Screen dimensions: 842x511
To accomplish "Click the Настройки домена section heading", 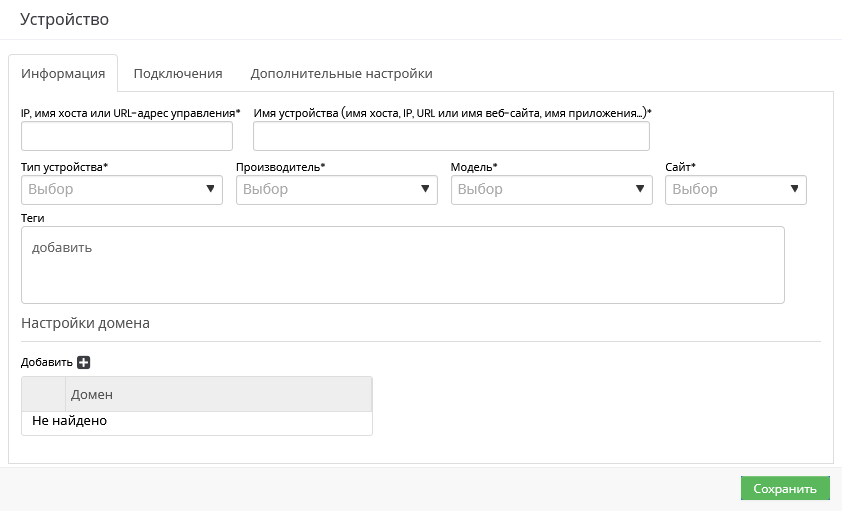I will coord(85,323).
